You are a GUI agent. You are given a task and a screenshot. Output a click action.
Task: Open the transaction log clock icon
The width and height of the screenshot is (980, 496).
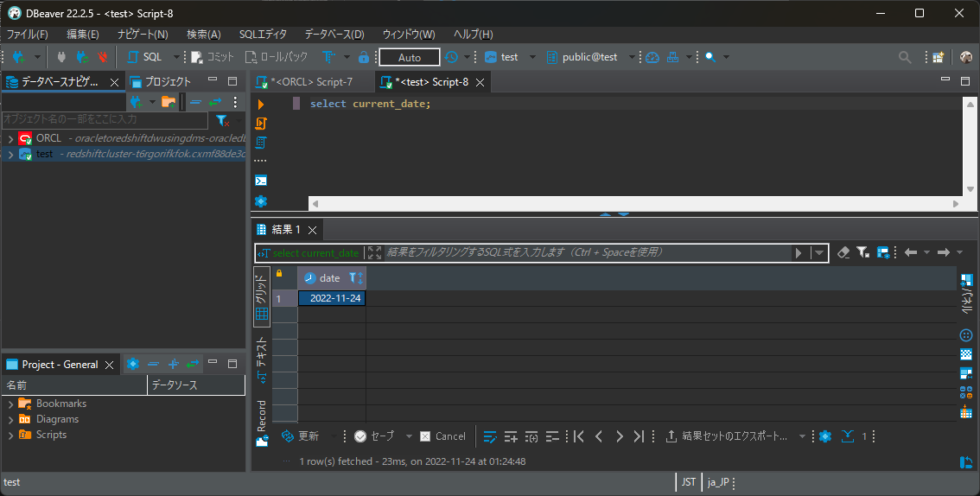click(451, 57)
